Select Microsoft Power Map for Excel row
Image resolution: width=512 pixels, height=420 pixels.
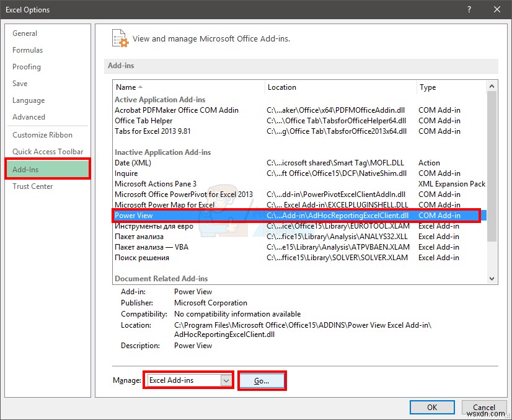point(299,204)
